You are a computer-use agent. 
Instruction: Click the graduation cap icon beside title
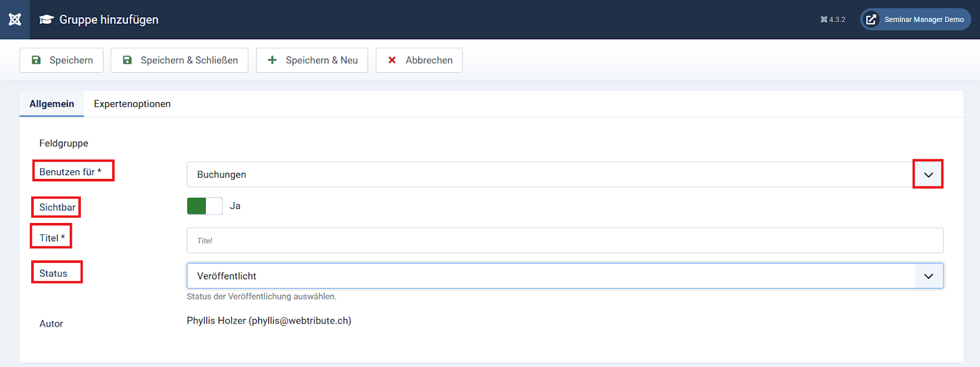click(47, 20)
